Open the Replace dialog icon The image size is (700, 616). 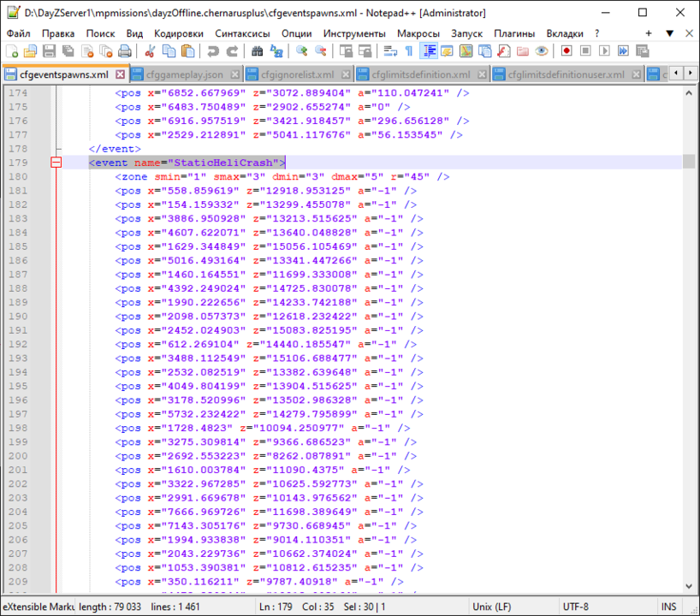click(x=276, y=51)
